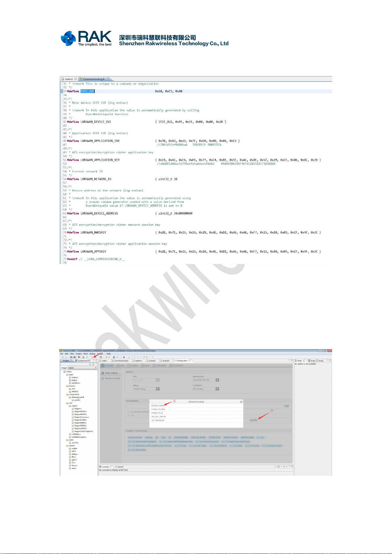Click the include path input field

(x=205, y=406)
